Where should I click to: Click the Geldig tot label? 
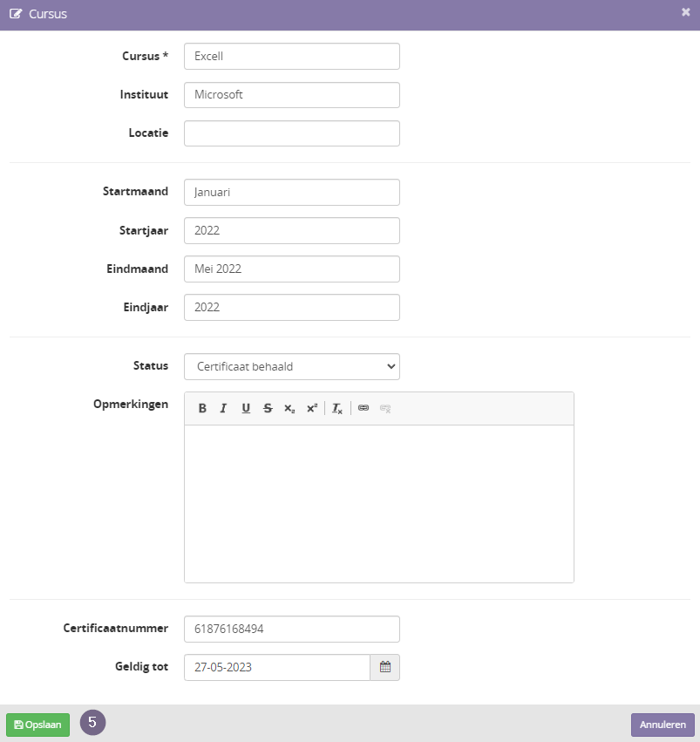[141, 666]
